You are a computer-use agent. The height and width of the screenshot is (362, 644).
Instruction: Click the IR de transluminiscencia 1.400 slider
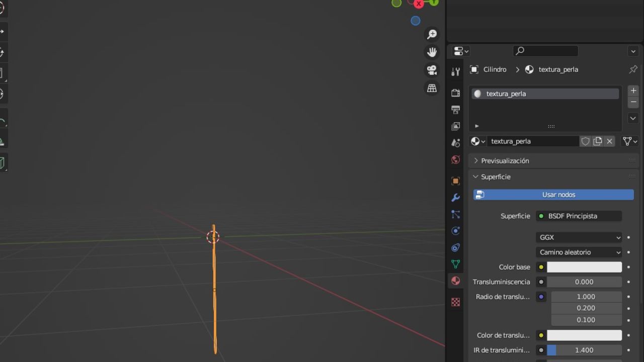pos(584,350)
